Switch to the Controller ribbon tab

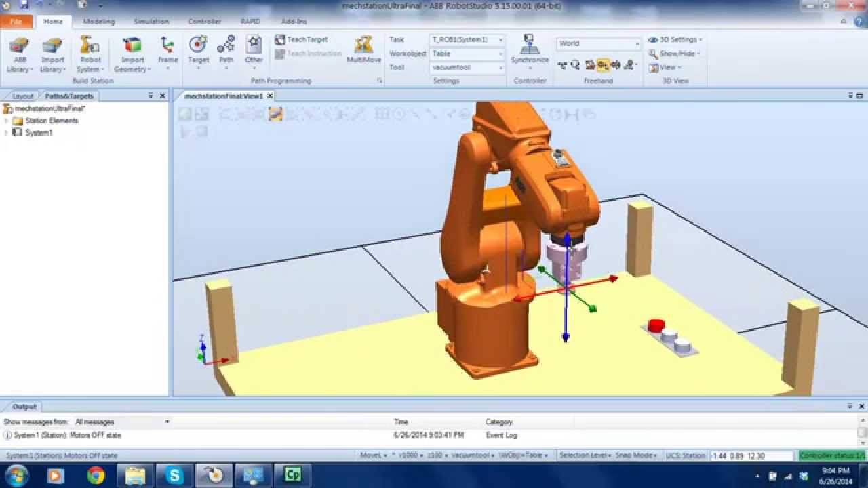pyautogui.click(x=204, y=22)
